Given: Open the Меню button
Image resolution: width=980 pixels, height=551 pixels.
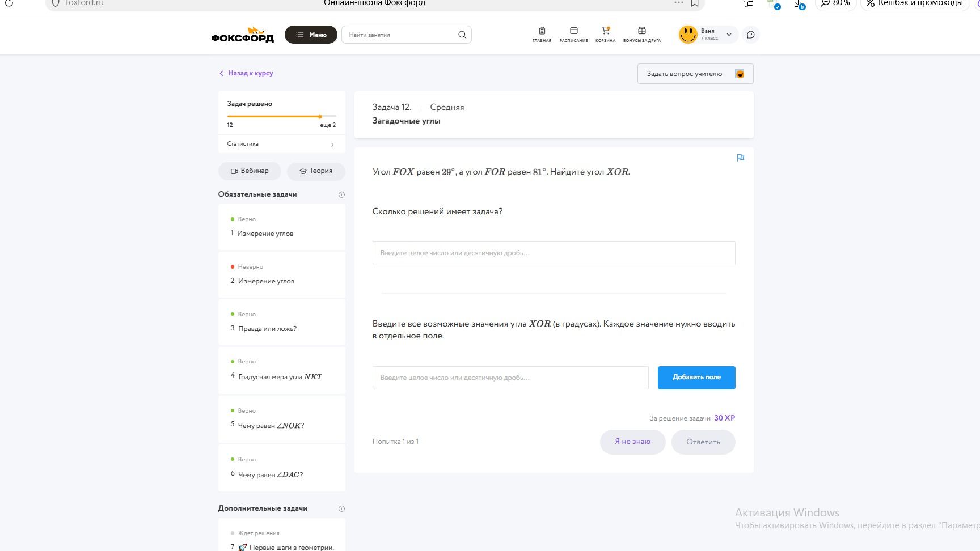Looking at the screenshot, I should click(x=311, y=35).
